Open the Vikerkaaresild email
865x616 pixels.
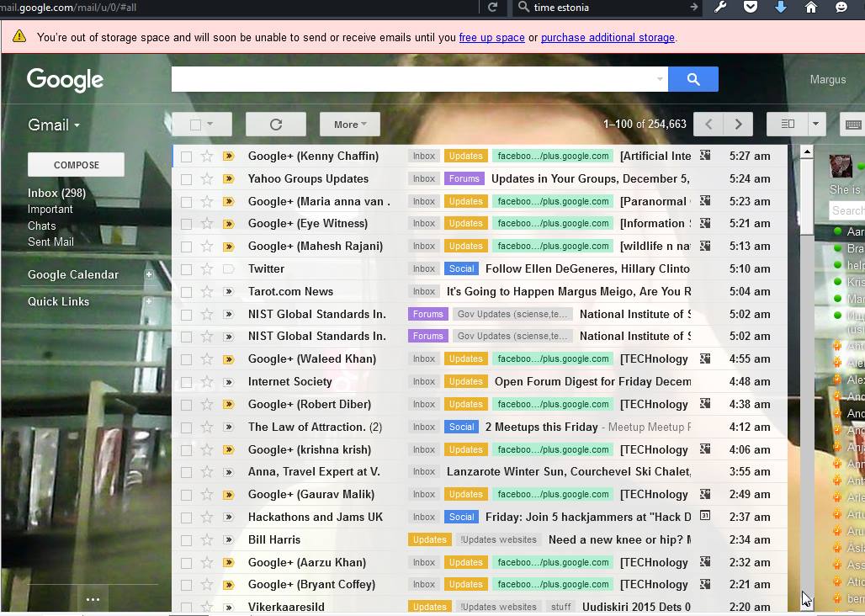[480, 607]
